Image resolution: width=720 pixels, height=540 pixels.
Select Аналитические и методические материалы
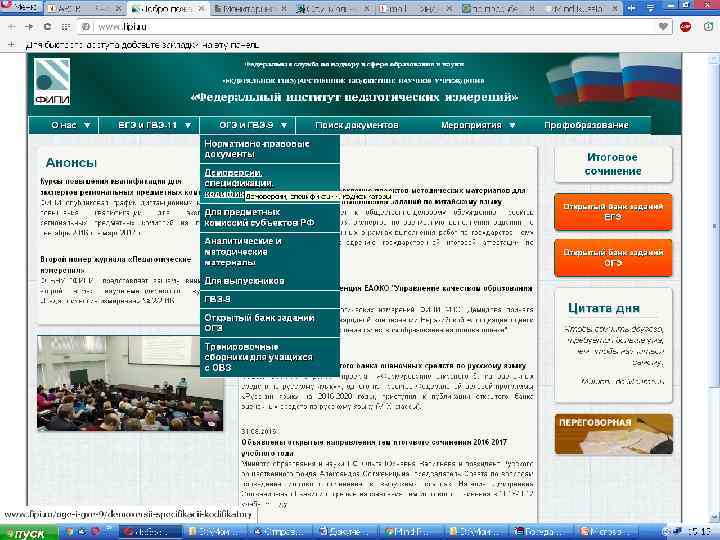coord(270,251)
